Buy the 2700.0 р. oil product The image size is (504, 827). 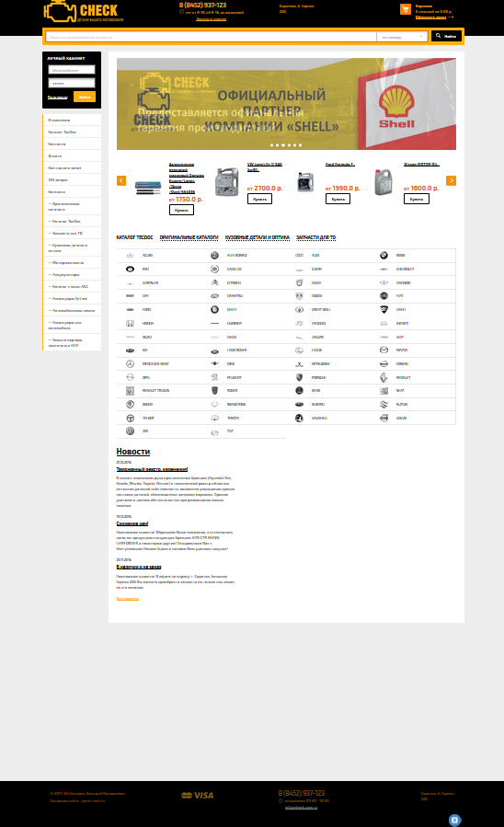260,199
